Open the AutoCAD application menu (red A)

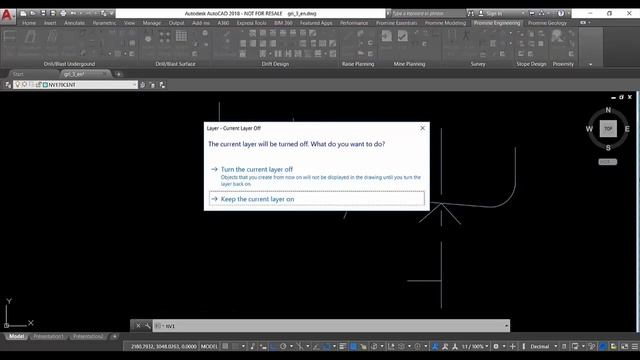[x=7, y=16]
